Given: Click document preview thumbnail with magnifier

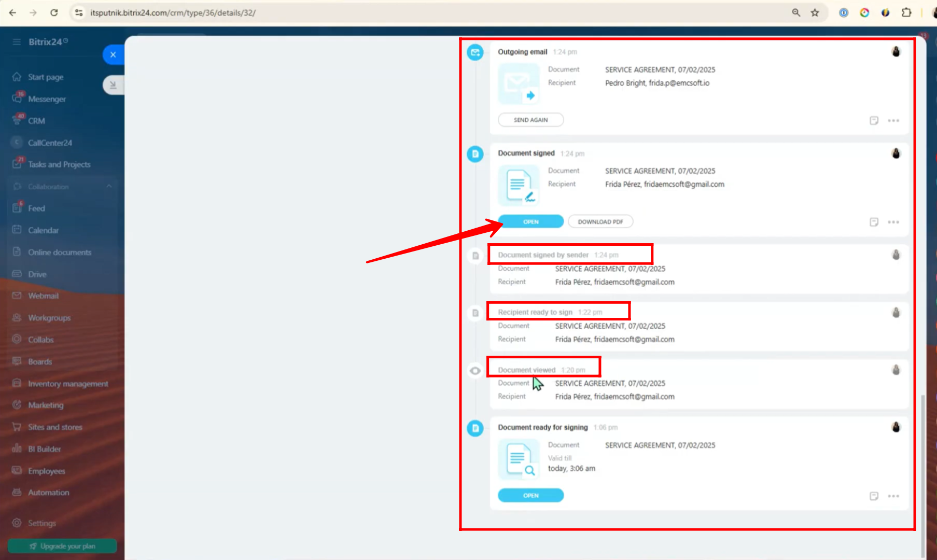Looking at the screenshot, I should click(x=519, y=459).
